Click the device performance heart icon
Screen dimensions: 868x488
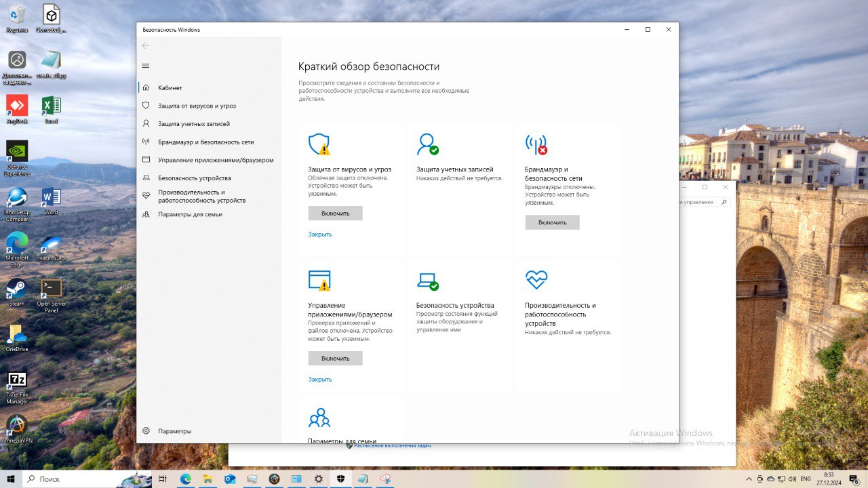(x=536, y=279)
